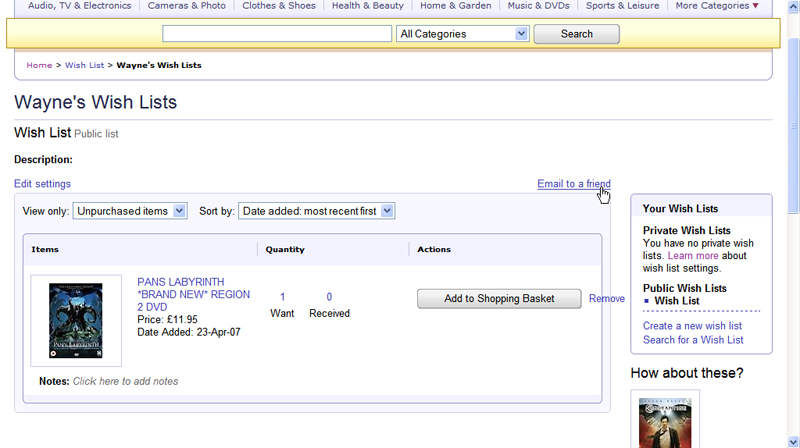Image resolution: width=800 pixels, height=448 pixels.
Task: Expand the More Categories menu
Action: pos(716,6)
